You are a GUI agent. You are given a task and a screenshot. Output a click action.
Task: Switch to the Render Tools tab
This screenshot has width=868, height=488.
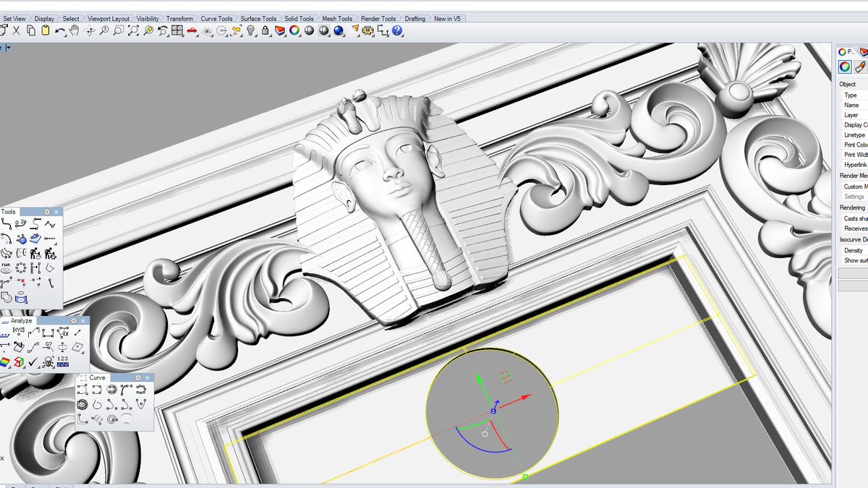pos(378,18)
